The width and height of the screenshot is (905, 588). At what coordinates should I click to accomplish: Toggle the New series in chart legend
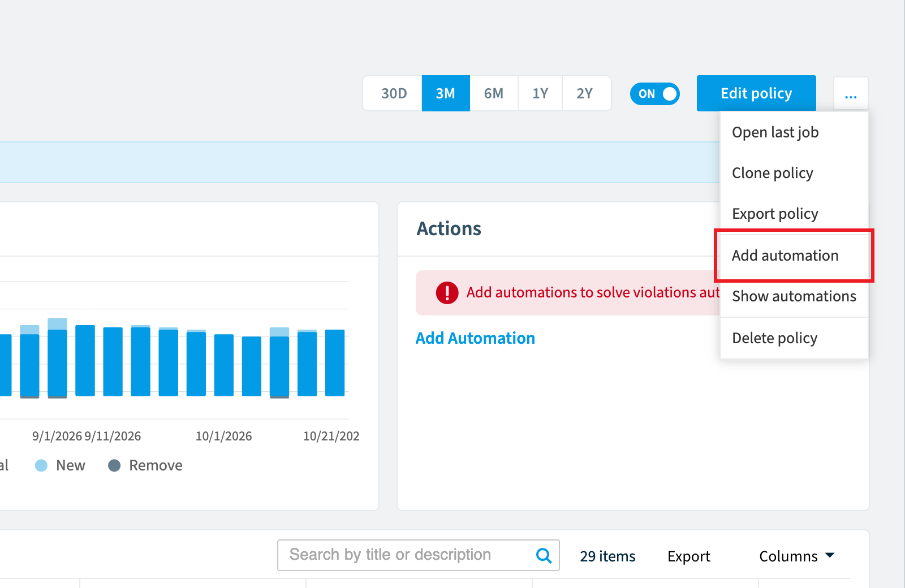point(60,465)
